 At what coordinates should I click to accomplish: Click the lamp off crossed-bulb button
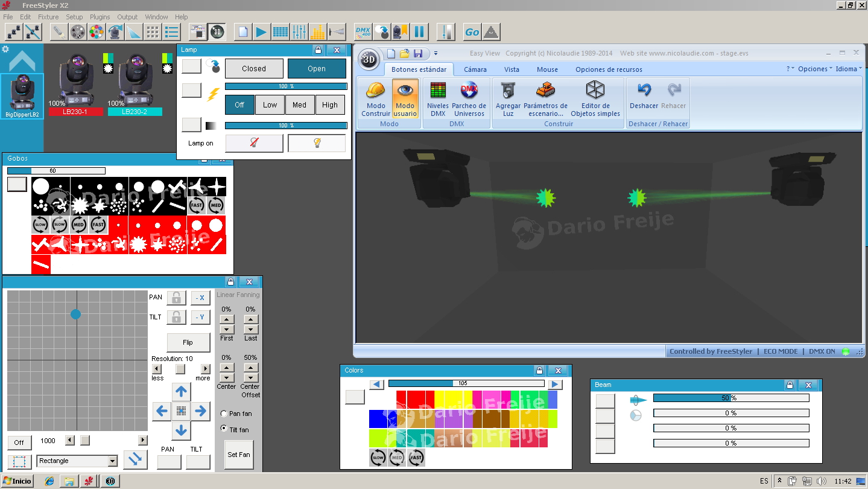tap(254, 143)
